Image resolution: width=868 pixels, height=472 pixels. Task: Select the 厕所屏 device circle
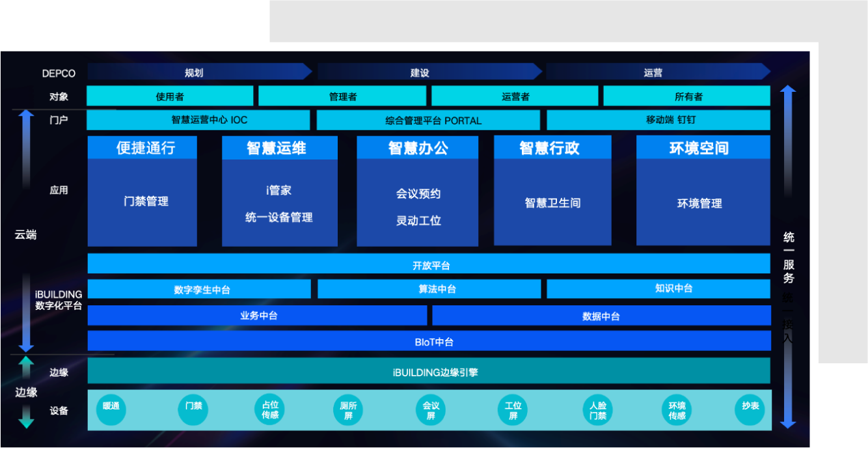[348, 410]
